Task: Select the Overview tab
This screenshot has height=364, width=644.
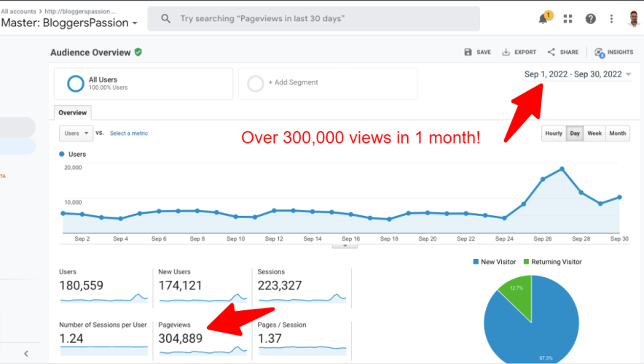Action: click(73, 112)
